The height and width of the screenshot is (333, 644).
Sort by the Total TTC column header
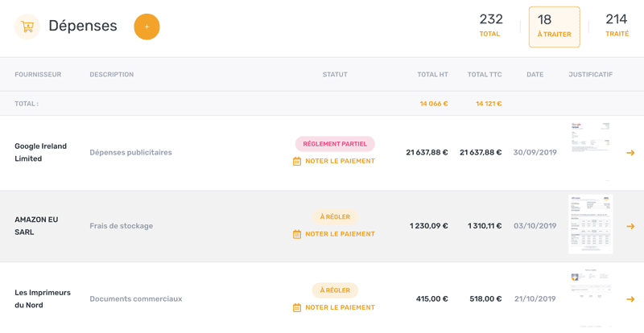(485, 74)
